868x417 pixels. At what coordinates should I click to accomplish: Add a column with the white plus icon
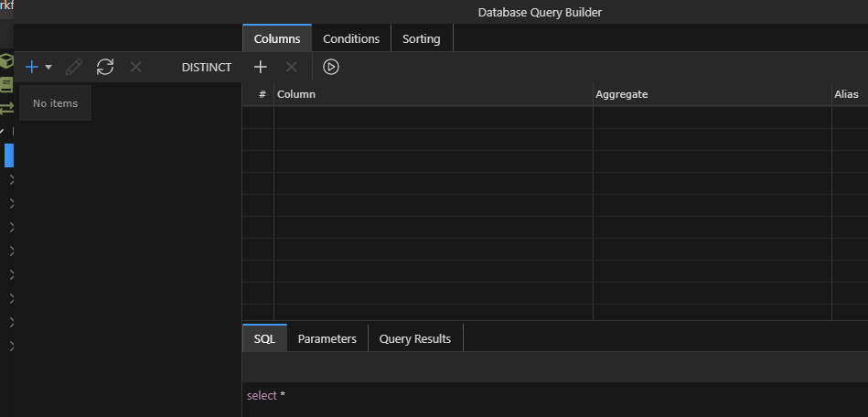[260, 67]
